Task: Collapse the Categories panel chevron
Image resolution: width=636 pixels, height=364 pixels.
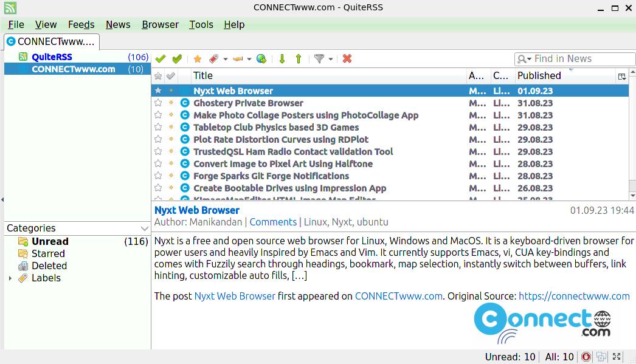Action: coord(144,228)
